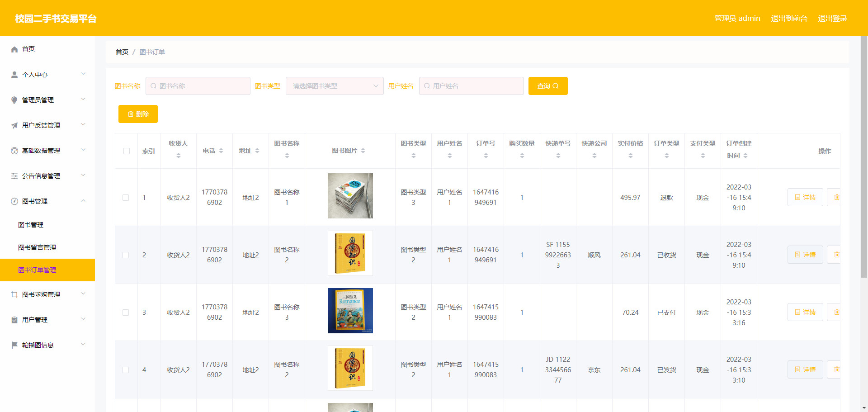
Task: Sort by 实付价格 column arrows
Action: pyautogui.click(x=631, y=156)
